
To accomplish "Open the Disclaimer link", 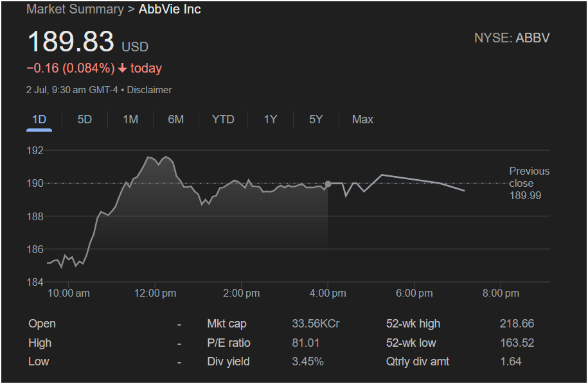I will pos(149,90).
